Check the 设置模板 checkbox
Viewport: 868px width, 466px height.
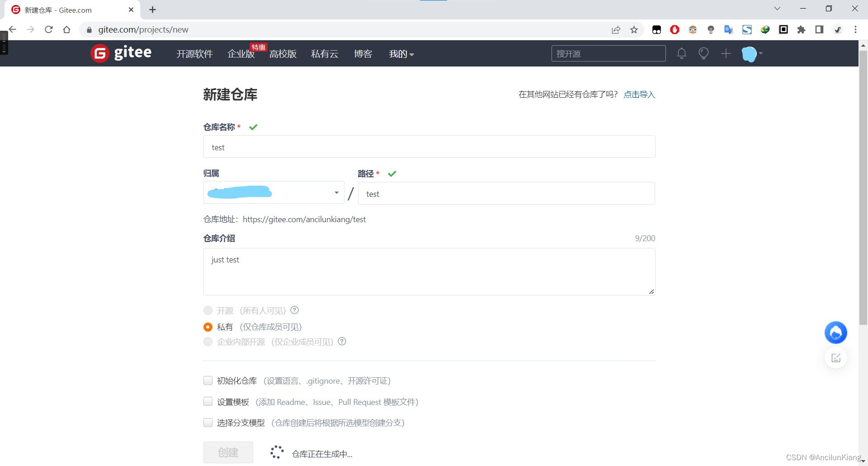[208, 402]
